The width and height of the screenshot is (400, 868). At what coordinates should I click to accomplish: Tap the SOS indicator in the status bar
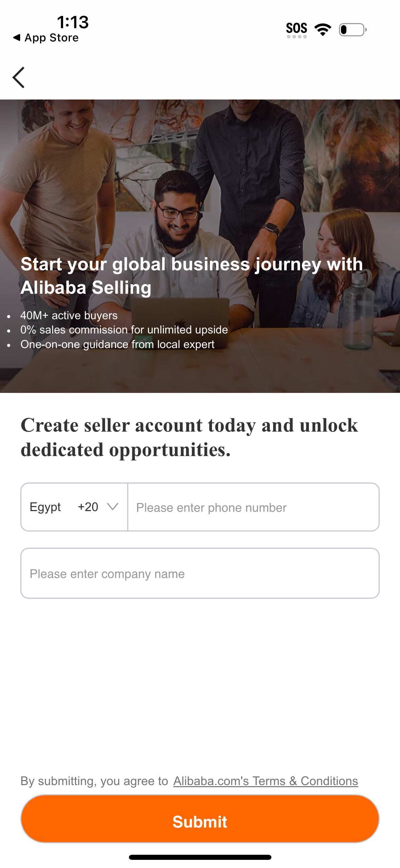297,29
